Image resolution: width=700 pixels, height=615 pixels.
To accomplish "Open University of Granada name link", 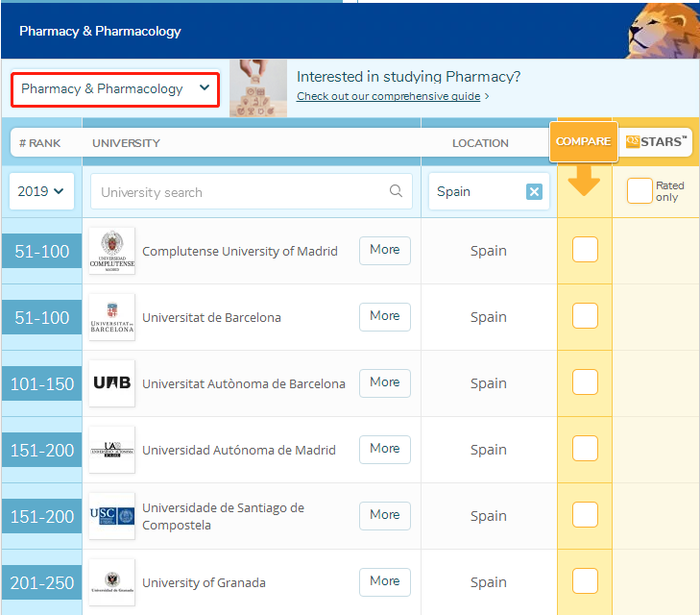I will [204, 583].
